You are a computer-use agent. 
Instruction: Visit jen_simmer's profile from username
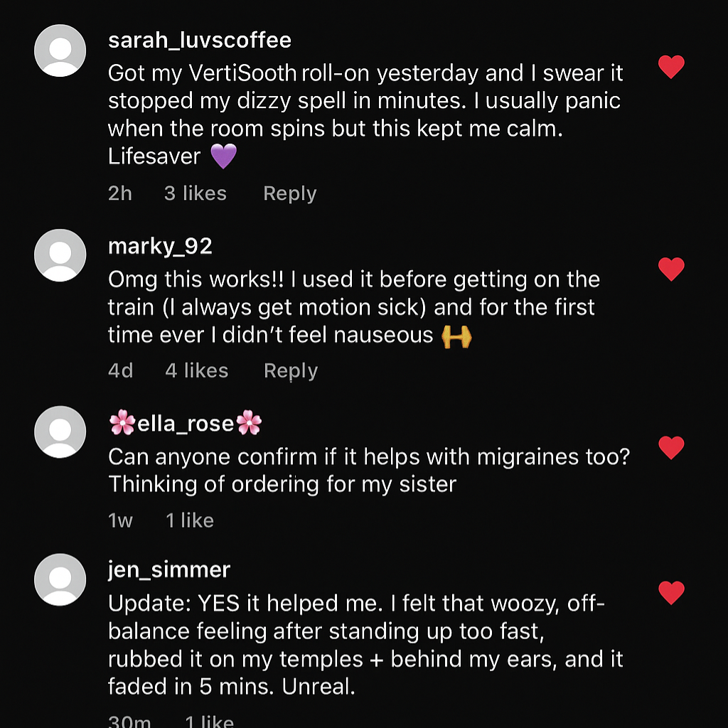169,569
